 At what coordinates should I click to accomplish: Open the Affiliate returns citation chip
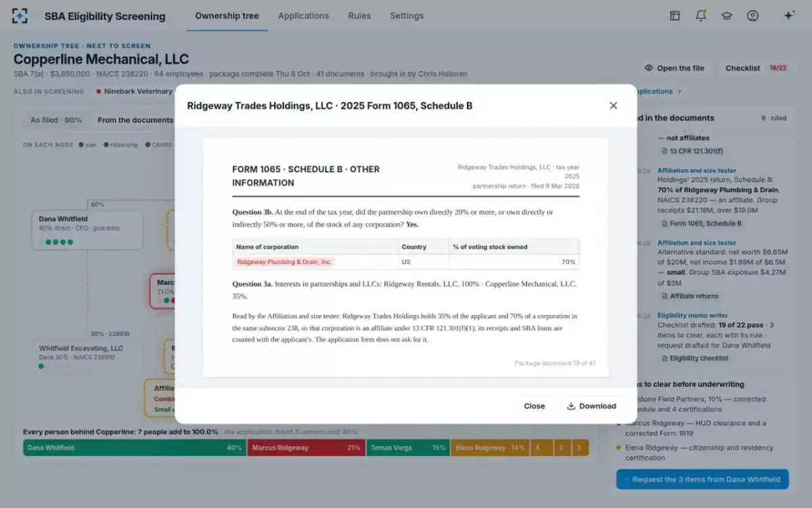pyautogui.click(x=690, y=296)
